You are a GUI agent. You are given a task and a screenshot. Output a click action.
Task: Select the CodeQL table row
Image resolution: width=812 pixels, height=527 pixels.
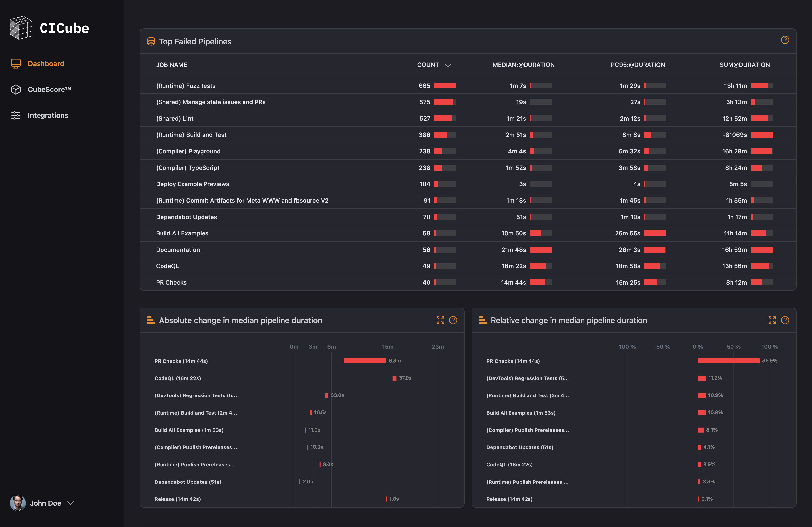click(x=468, y=266)
